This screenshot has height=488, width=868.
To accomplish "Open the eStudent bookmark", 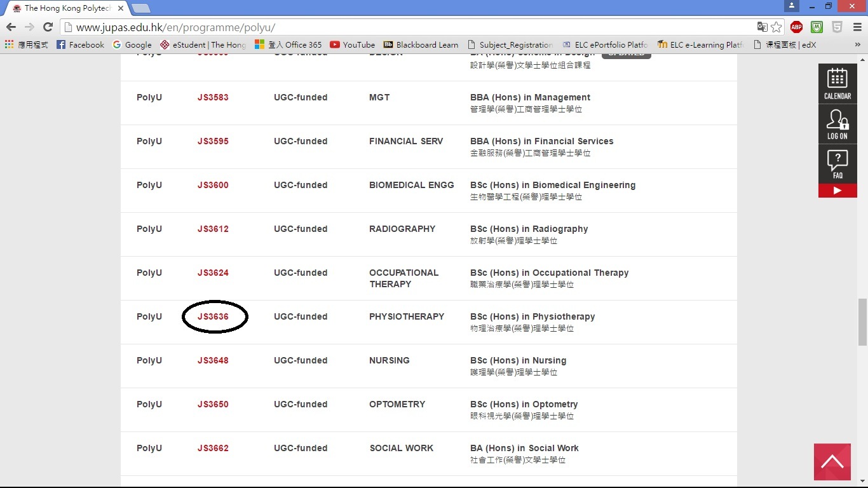I will coord(203,44).
